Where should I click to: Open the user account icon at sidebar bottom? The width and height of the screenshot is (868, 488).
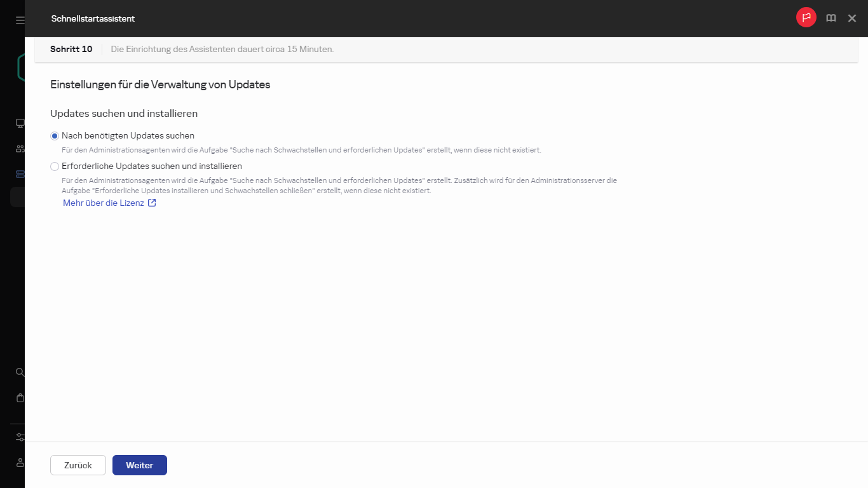[18, 462]
